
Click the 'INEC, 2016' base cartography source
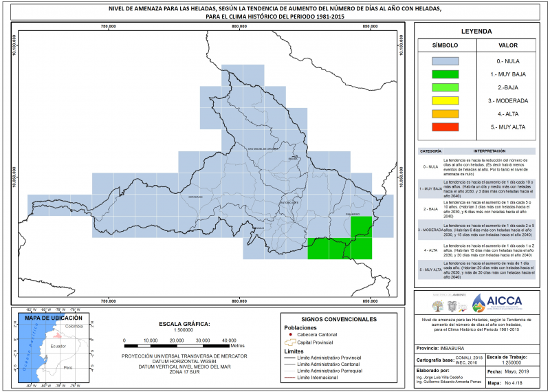coord(466,362)
